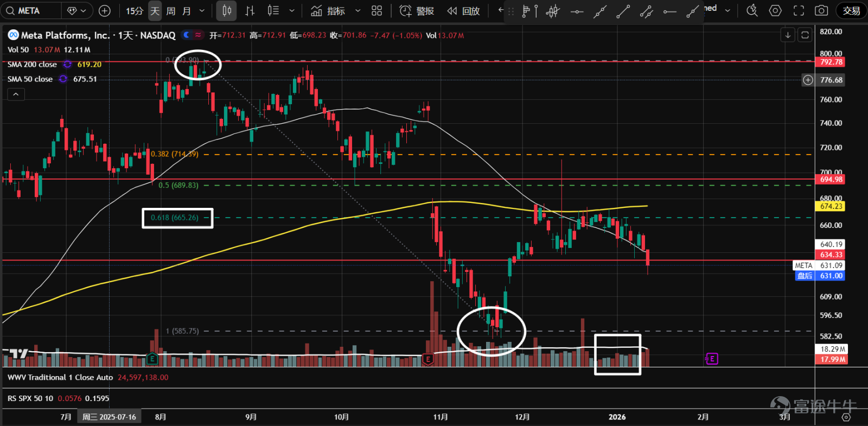Click the SMA 50 close legend label
This screenshot has height=426, width=868.
tap(30, 79)
